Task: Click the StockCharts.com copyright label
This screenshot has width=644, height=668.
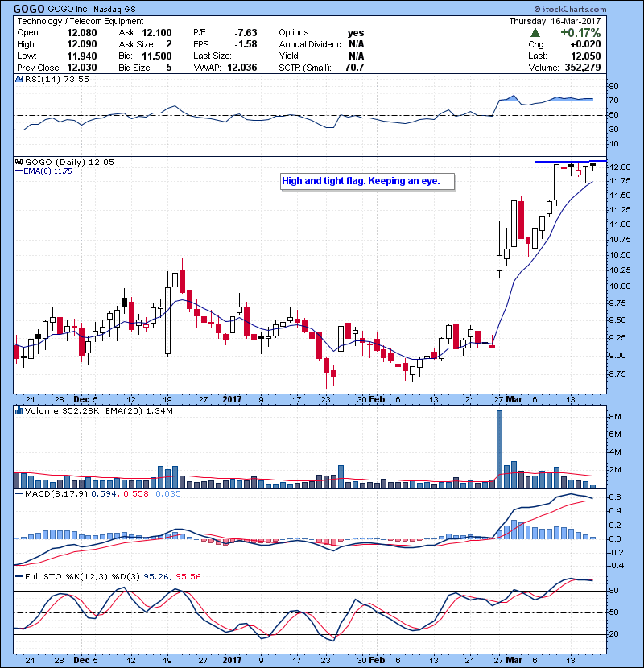Action: click(x=570, y=9)
